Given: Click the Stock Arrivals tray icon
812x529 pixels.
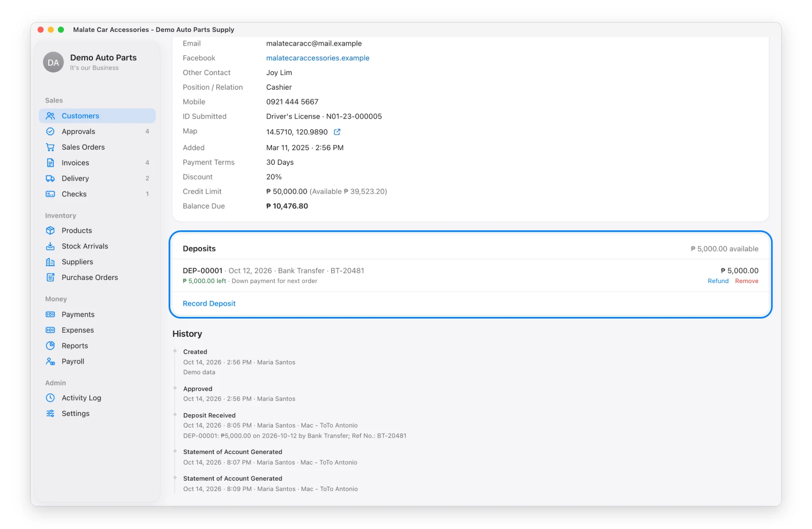Looking at the screenshot, I should pos(50,246).
